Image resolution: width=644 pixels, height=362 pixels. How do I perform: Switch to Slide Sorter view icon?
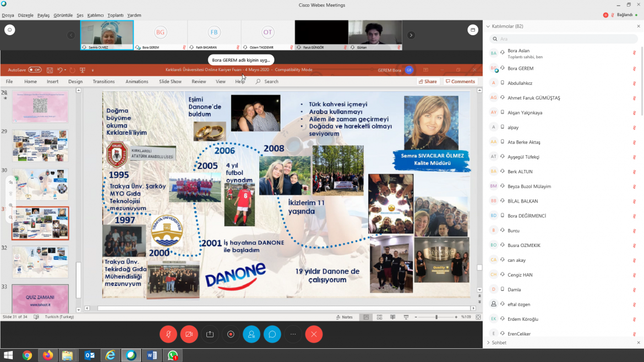click(x=379, y=317)
